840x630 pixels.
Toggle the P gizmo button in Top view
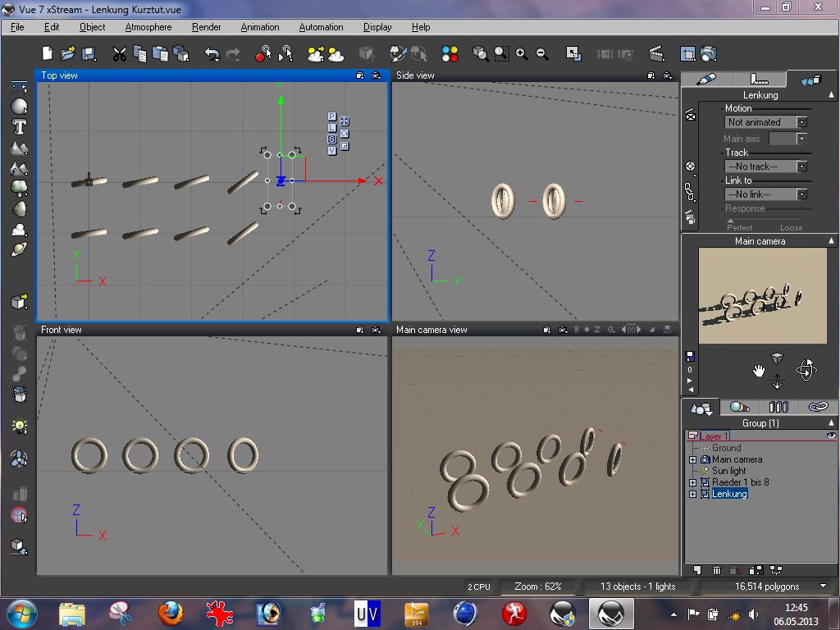tap(331, 116)
